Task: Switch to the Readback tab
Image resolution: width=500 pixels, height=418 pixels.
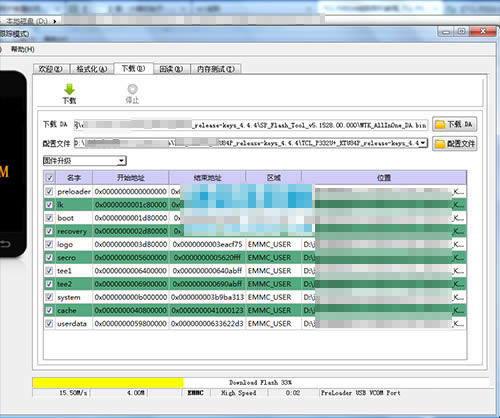Action: pos(172,69)
